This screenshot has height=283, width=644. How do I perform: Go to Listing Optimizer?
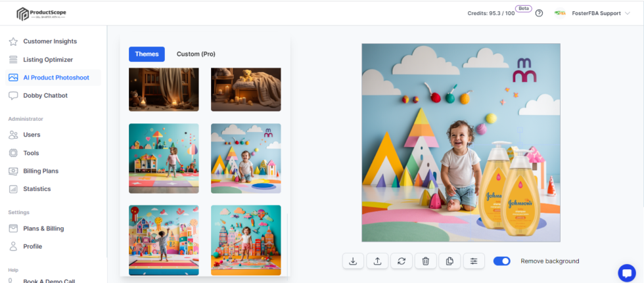(48, 60)
